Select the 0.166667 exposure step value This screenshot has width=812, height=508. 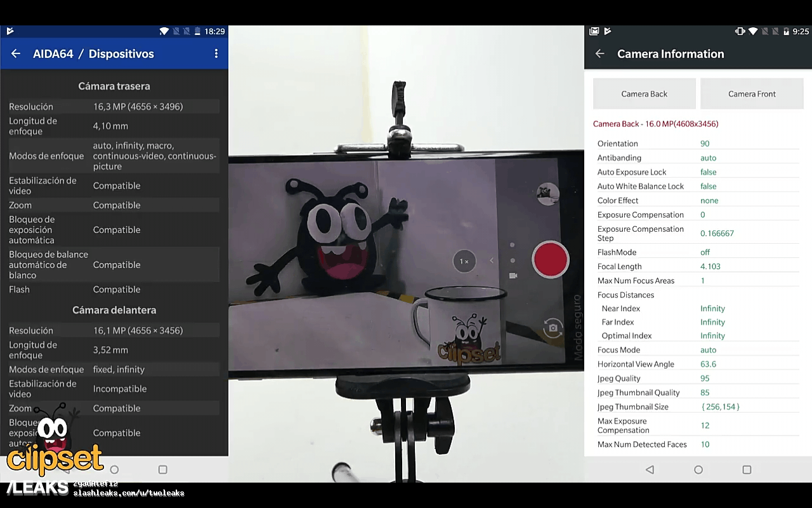point(717,234)
